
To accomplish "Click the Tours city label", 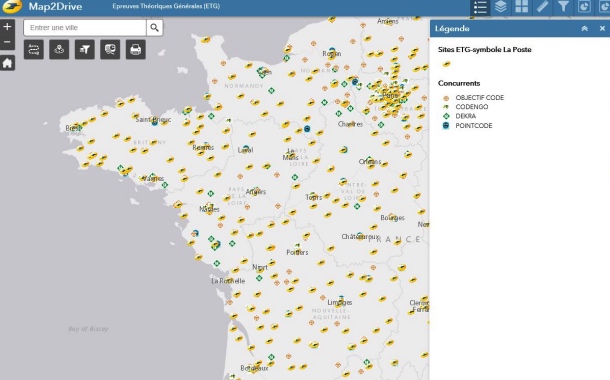I will pos(314,197).
